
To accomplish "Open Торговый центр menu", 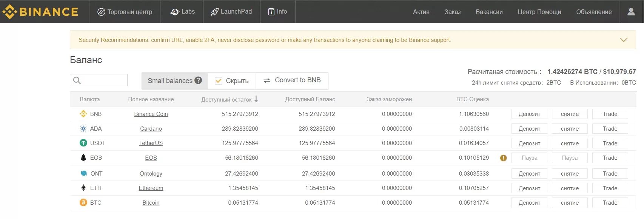I will pos(125,12).
